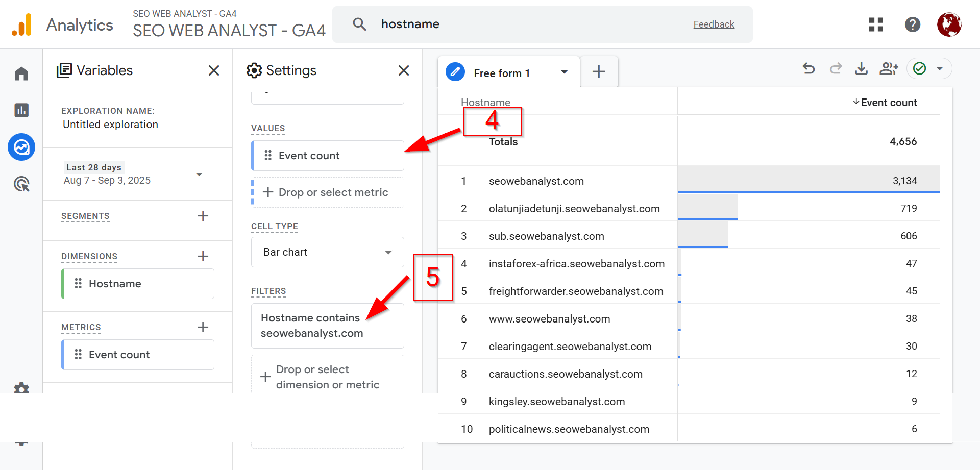Screen dimensions: 980x470
Task: Click the Event count metric chip in Variables
Action: pos(138,355)
